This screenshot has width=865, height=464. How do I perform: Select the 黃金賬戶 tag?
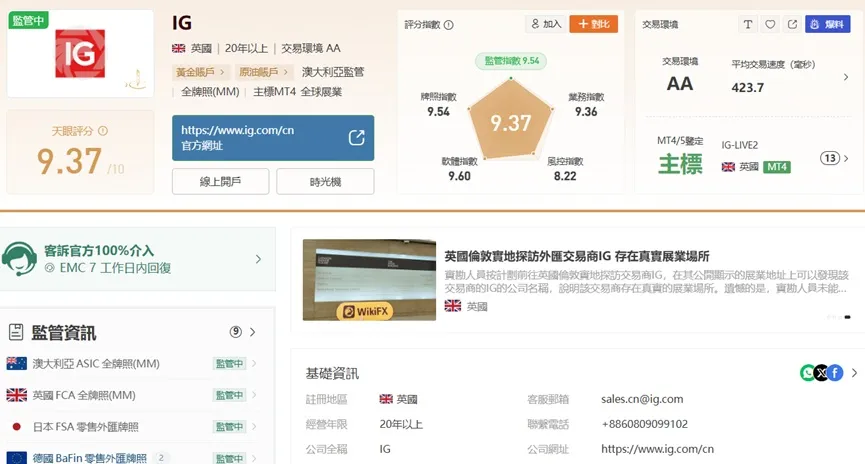(x=200, y=72)
